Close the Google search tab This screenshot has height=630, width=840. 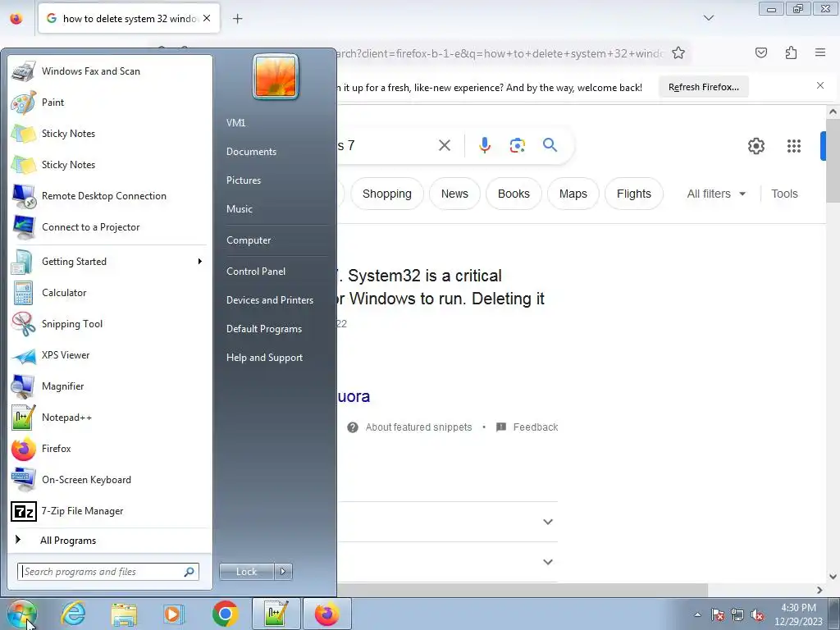point(207,18)
